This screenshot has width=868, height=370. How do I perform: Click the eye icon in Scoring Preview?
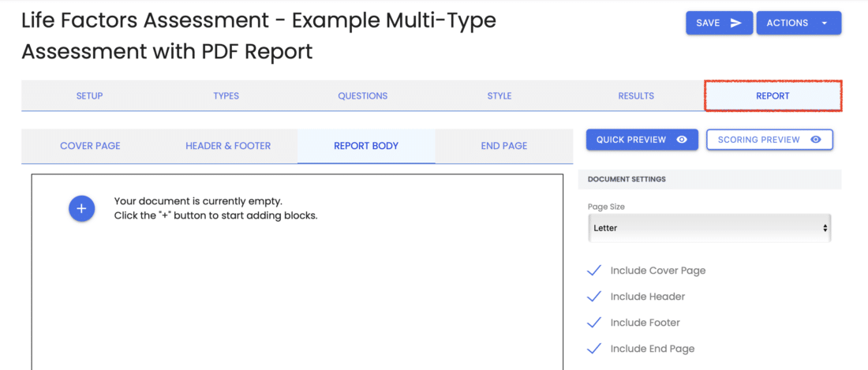pyautogui.click(x=815, y=140)
